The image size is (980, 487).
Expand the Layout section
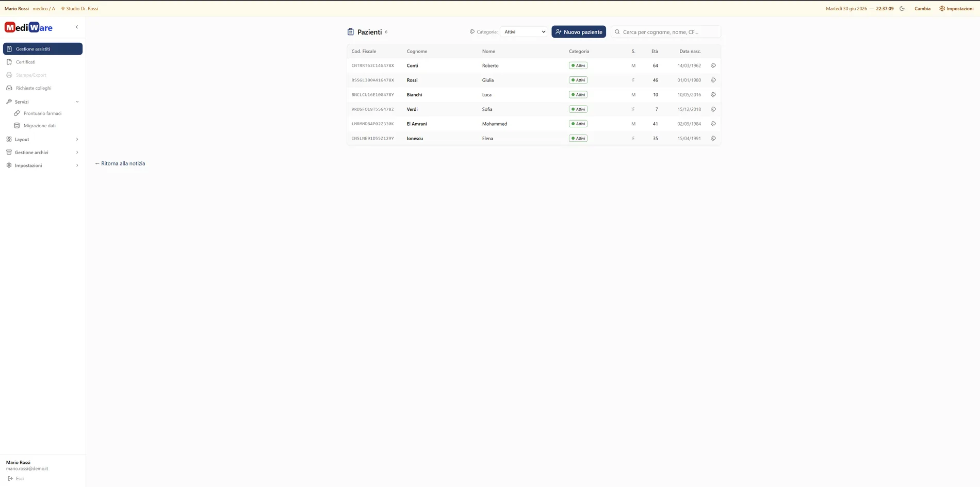43,139
